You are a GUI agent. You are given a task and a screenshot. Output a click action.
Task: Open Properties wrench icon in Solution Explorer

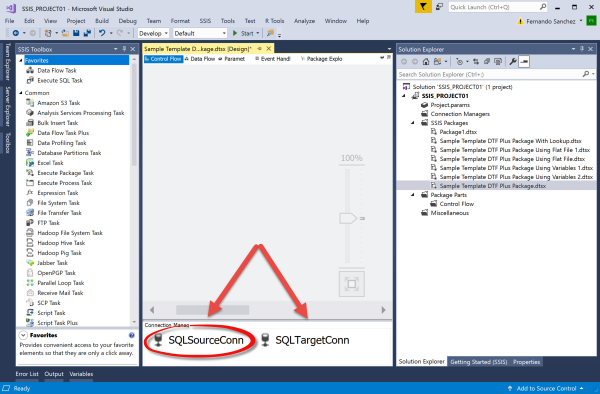click(513, 62)
